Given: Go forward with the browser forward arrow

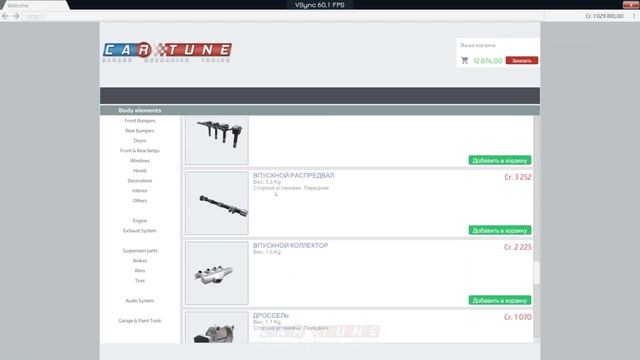Looking at the screenshot, I should pyautogui.click(x=16, y=16).
